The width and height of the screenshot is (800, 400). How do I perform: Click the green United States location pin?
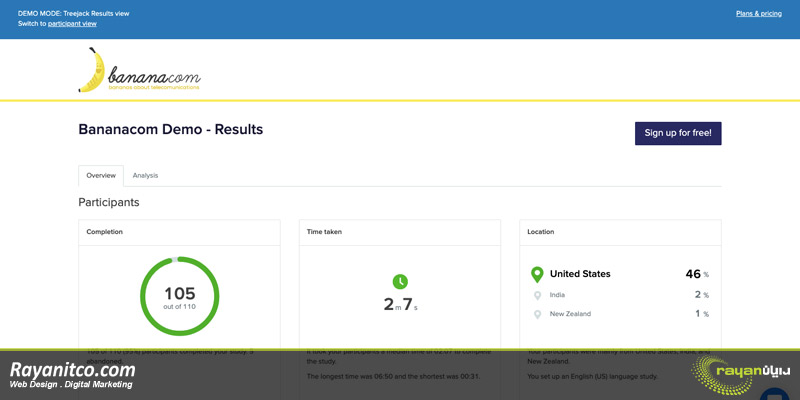click(537, 274)
